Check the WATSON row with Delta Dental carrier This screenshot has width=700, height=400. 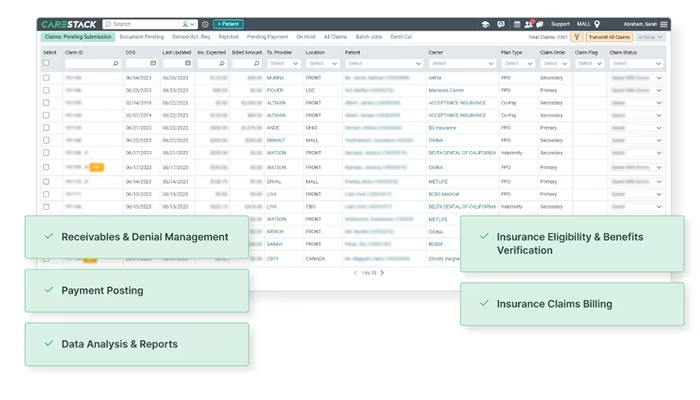point(46,153)
